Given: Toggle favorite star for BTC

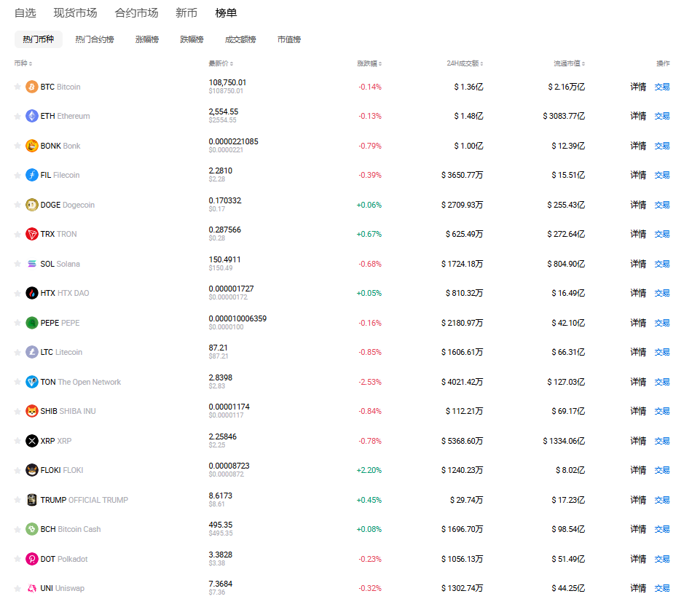Looking at the screenshot, I should coord(17,87).
